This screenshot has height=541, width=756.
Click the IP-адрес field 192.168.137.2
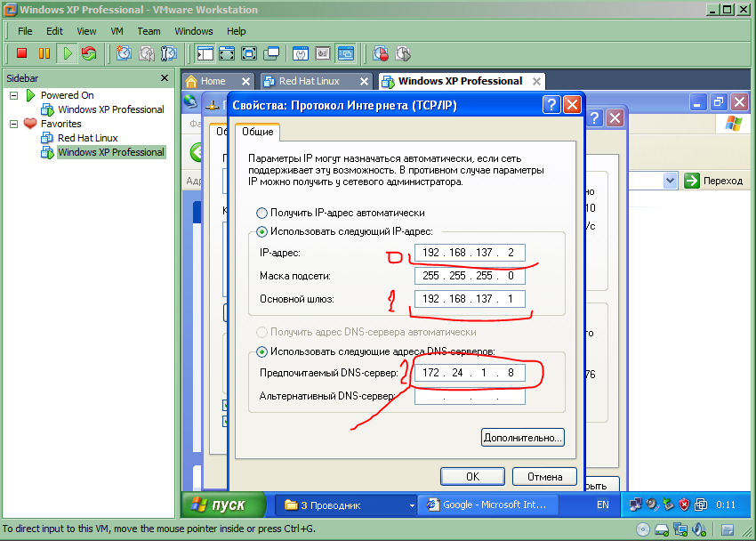(x=470, y=253)
